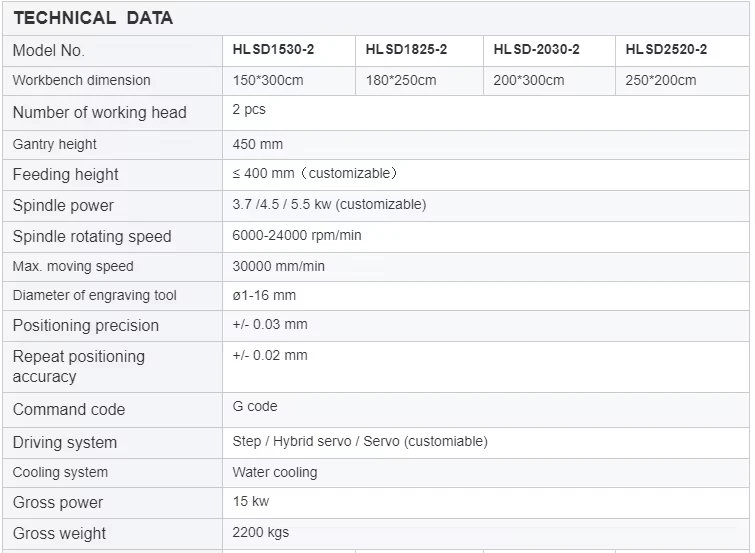Select the HLSD-2030-2 model header
Image resolution: width=755 pixels, height=553 pixels.
pyautogui.click(x=536, y=49)
